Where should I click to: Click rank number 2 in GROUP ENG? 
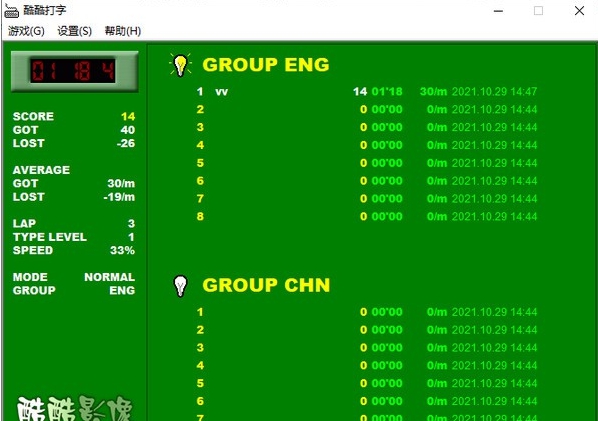[x=200, y=109]
